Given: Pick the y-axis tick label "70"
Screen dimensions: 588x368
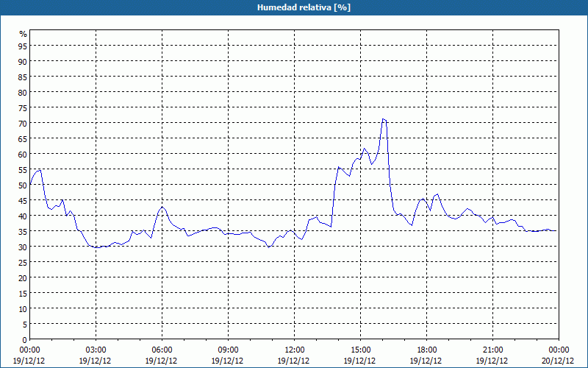Looking at the screenshot, I should (x=23, y=123).
